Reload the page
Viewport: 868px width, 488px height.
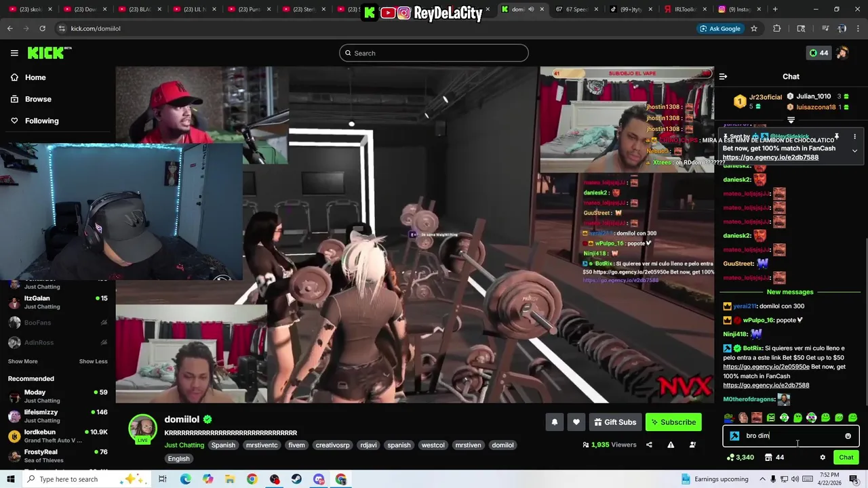pyautogui.click(x=42, y=28)
